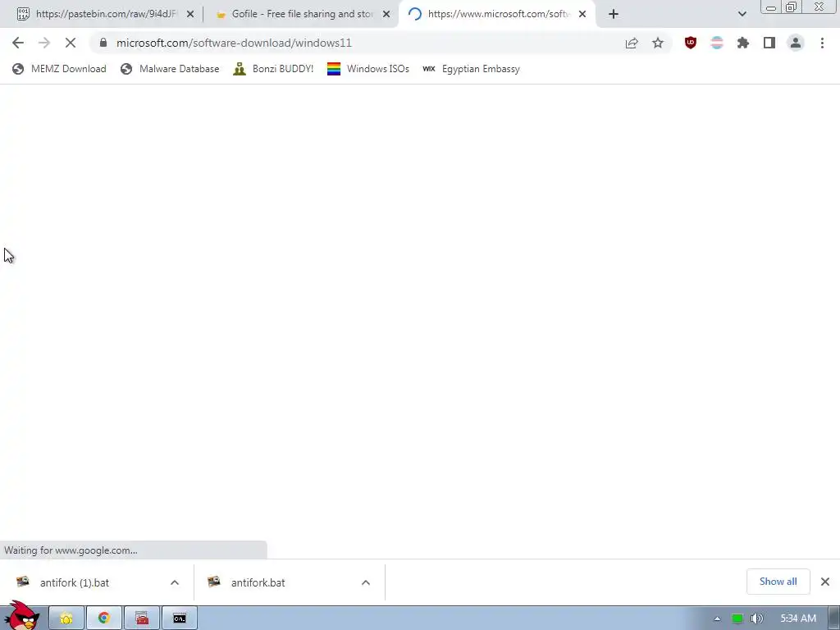
Task: Close the Gofile tab
Action: click(386, 15)
